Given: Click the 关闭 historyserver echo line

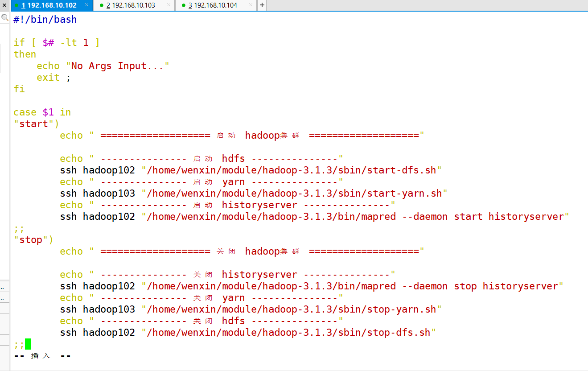Looking at the screenshot, I should tap(228, 275).
